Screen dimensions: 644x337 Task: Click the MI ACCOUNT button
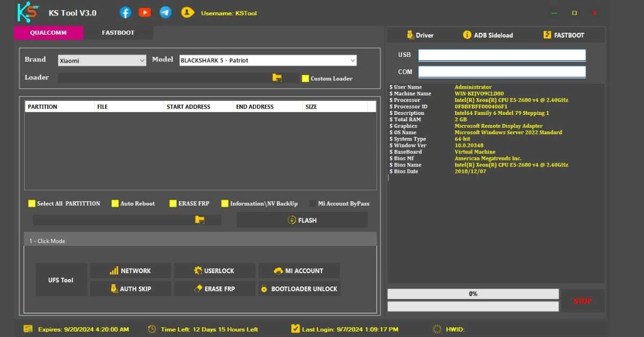299,271
